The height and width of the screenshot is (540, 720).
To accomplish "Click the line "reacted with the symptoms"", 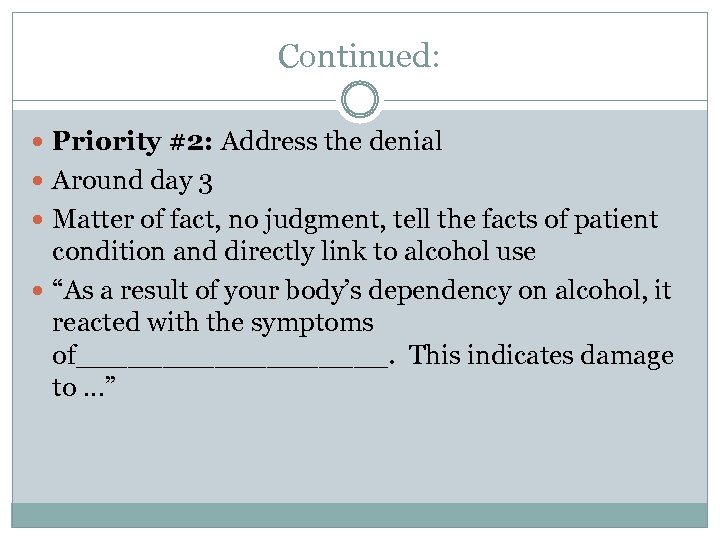I will [212, 323].
